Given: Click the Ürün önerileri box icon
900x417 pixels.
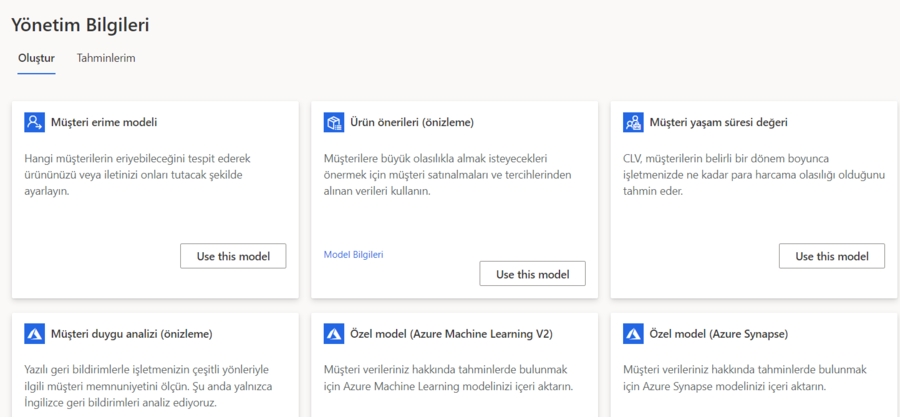Looking at the screenshot, I should (333, 122).
